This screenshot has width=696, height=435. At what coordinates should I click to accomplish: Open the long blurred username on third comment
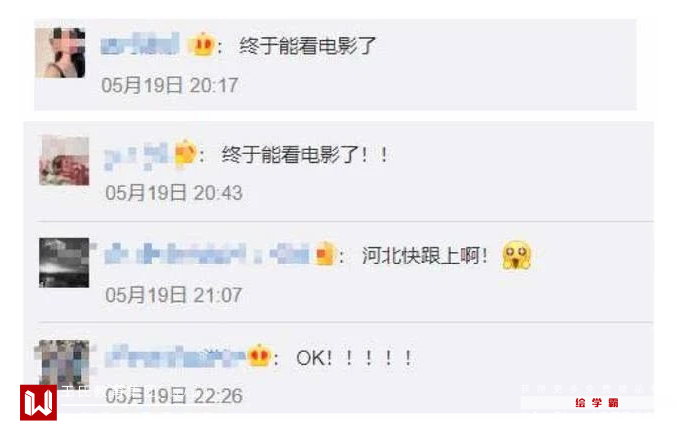[x=207, y=254]
